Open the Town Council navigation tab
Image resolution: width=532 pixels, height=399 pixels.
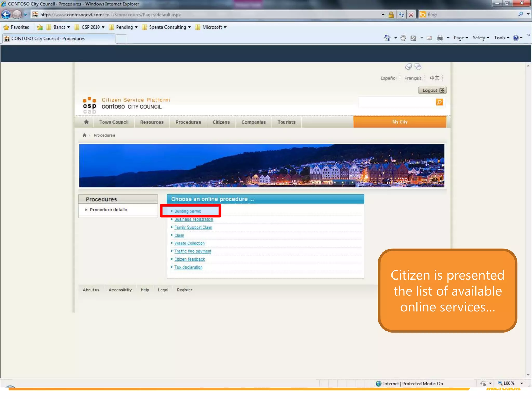click(114, 122)
